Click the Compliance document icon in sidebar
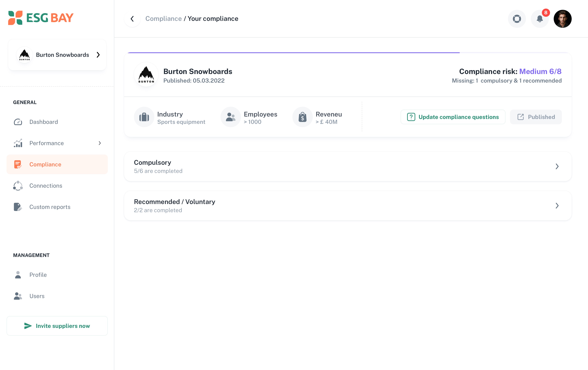The width and height of the screenshot is (588, 370). [x=18, y=164]
